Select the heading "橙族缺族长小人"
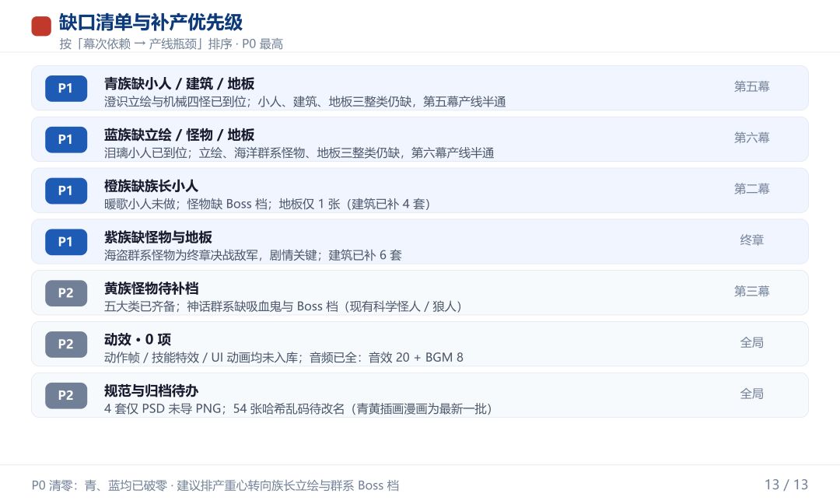Image resolution: width=840 pixels, height=504 pixels. (x=151, y=186)
